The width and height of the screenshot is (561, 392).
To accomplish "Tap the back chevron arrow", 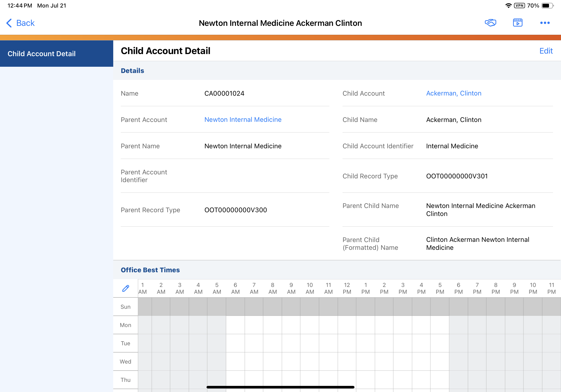I will pyautogui.click(x=9, y=23).
